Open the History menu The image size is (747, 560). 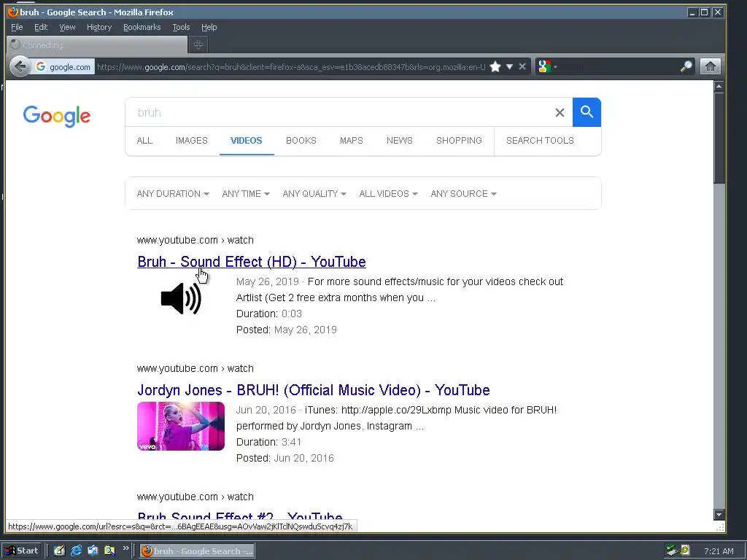(99, 27)
